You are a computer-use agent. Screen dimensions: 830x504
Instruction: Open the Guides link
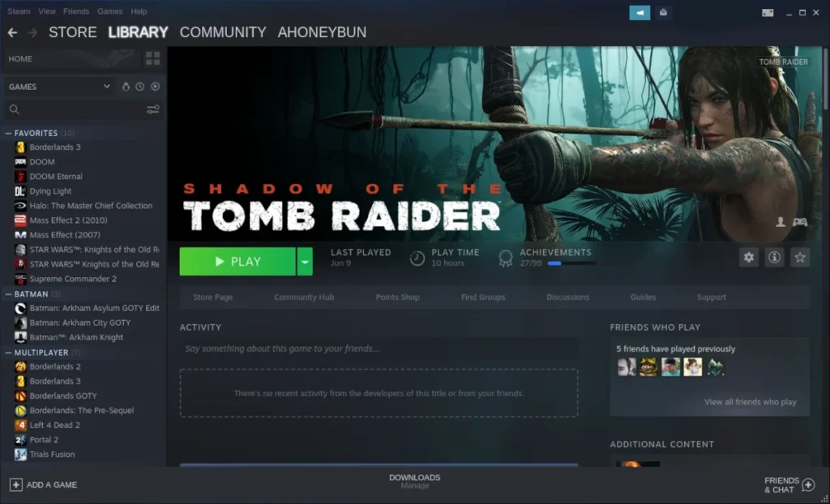coord(643,297)
